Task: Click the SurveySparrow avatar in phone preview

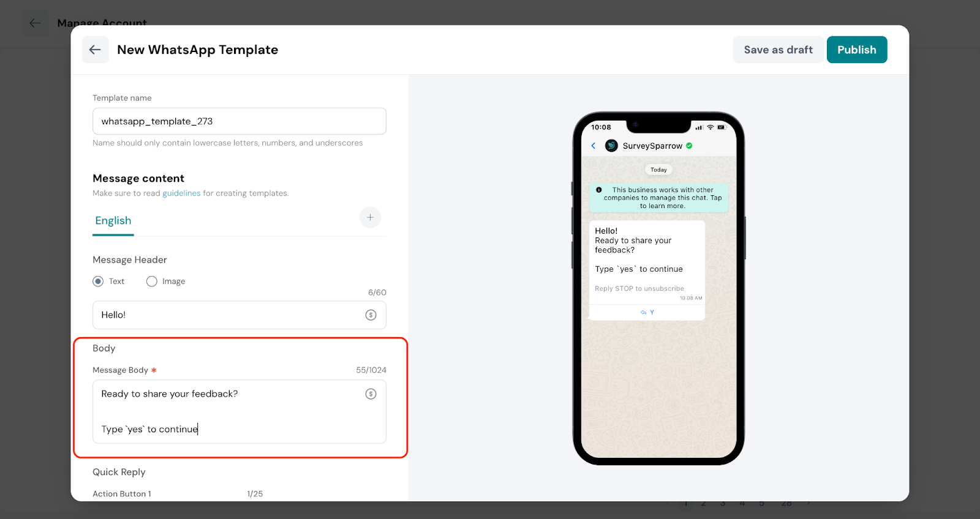Action: (611, 146)
